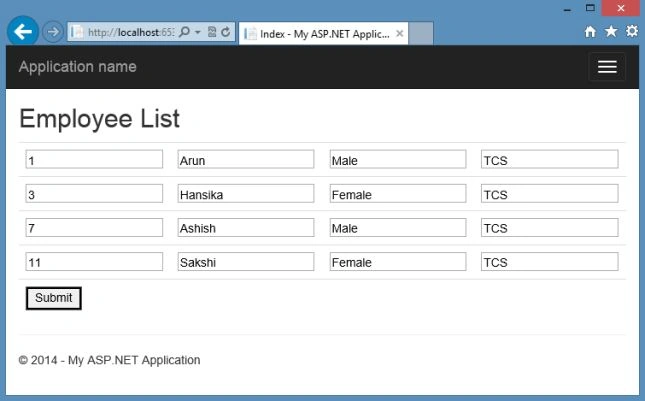Image resolution: width=645 pixels, height=401 pixels.
Task: Switch to the Index - My ASP.NET Application tab
Action: [323, 34]
